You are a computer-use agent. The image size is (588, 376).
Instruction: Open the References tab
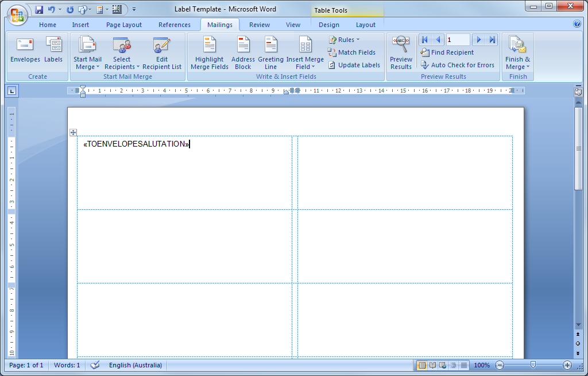(x=175, y=25)
